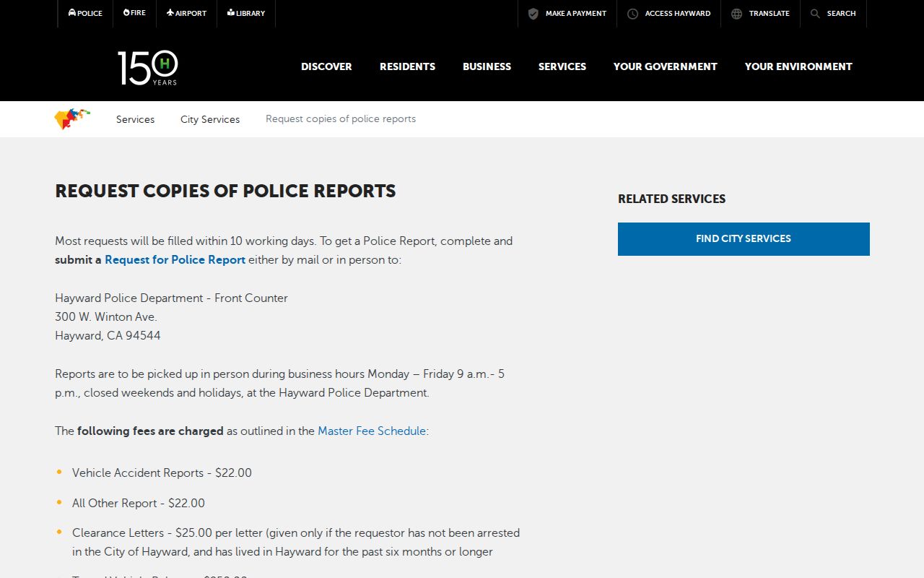Click the fire flame icon
924x578 pixels.
tap(126, 12)
